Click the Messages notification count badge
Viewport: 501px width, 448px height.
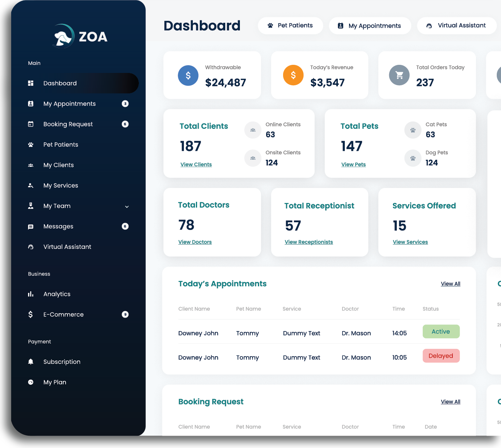[125, 227]
